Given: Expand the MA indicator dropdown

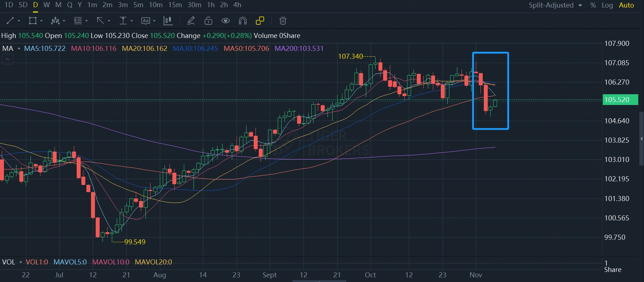Looking at the screenshot, I should 19,49.
